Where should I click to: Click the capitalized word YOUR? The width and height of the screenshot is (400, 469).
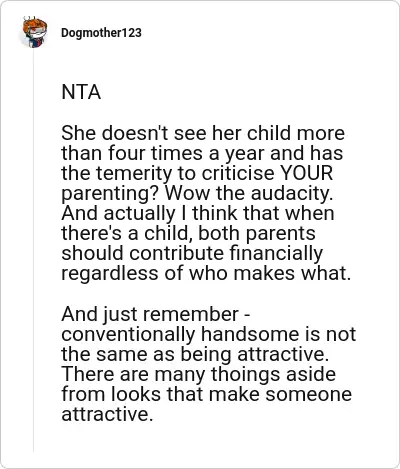pos(307,173)
